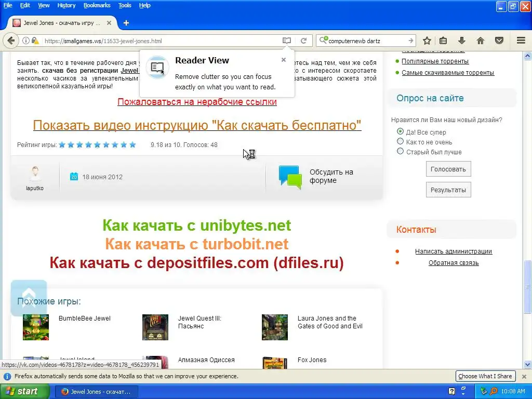Click the laputko user avatar

point(35,174)
